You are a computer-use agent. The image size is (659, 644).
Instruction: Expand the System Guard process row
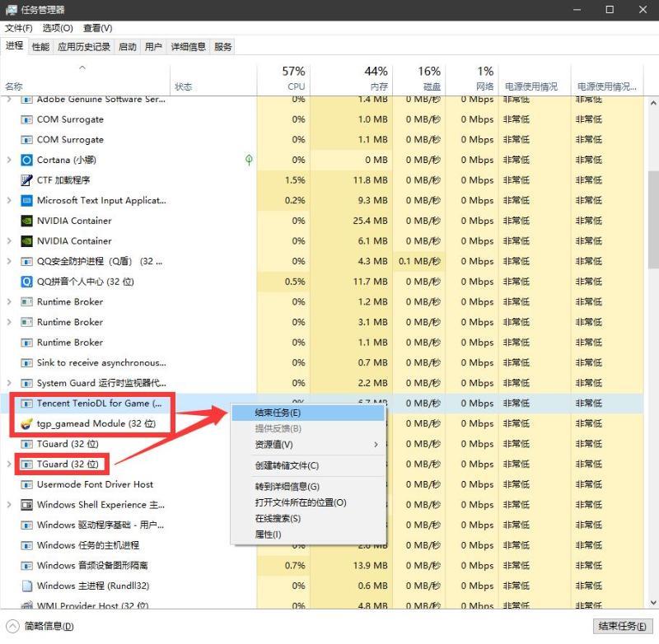pyautogui.click(x=9, y=383)
